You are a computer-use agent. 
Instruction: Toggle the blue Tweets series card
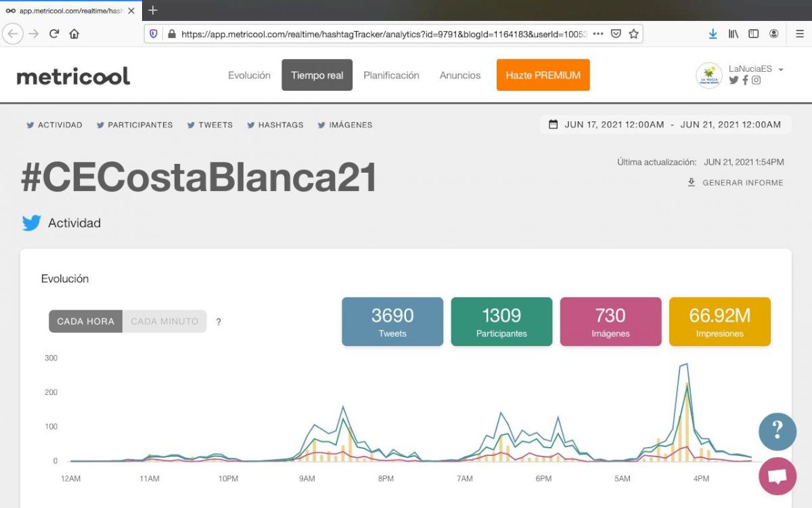click(392, 322)
